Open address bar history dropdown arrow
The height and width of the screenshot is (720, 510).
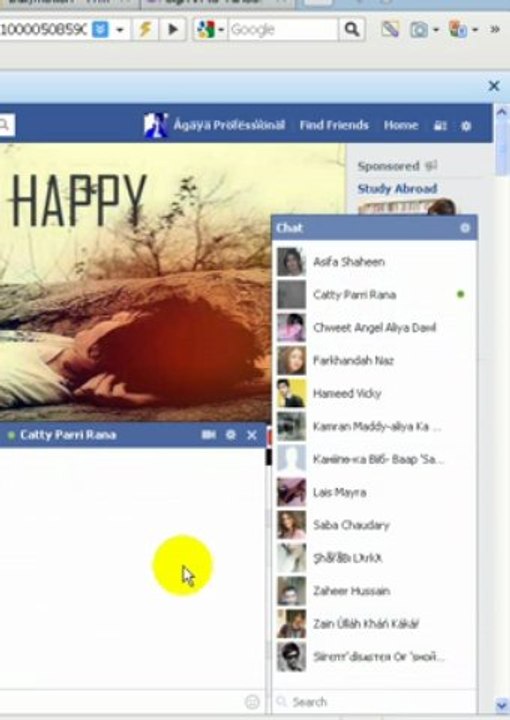[120, 30]
